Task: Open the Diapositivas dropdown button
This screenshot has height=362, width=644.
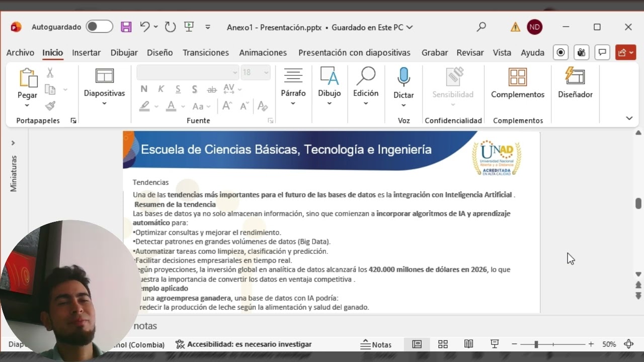Action: click(x=104, y=86)
